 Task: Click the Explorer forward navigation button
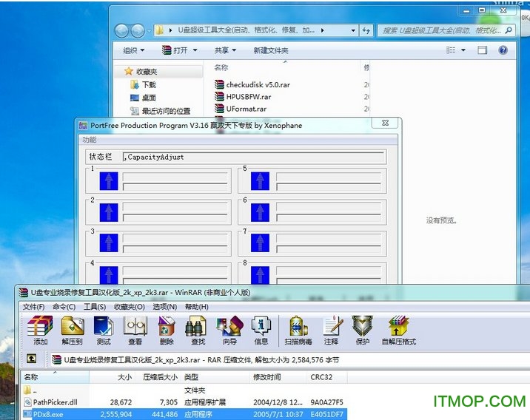(x=138, y=31)
